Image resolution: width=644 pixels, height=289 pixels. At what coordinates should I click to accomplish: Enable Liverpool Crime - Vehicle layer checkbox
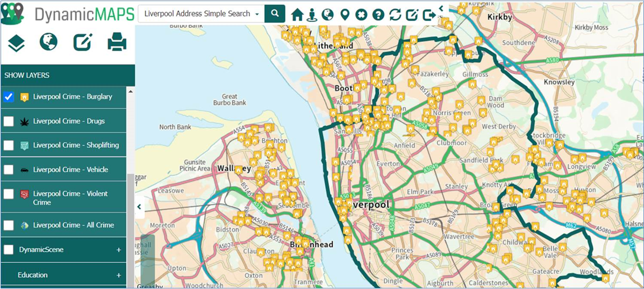pos(9,170)
